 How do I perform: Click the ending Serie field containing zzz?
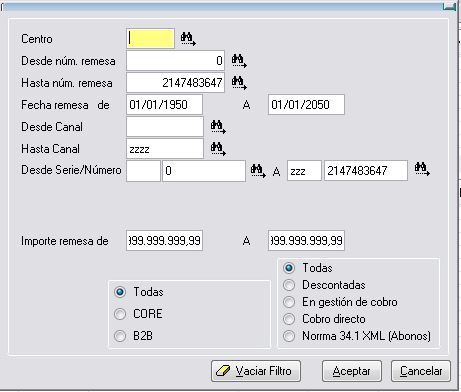(305, 171)
